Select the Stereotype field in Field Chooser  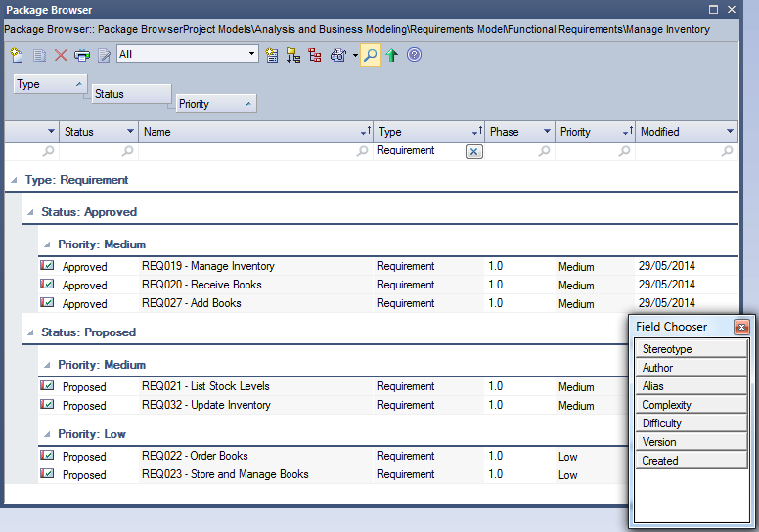point(691,349)
